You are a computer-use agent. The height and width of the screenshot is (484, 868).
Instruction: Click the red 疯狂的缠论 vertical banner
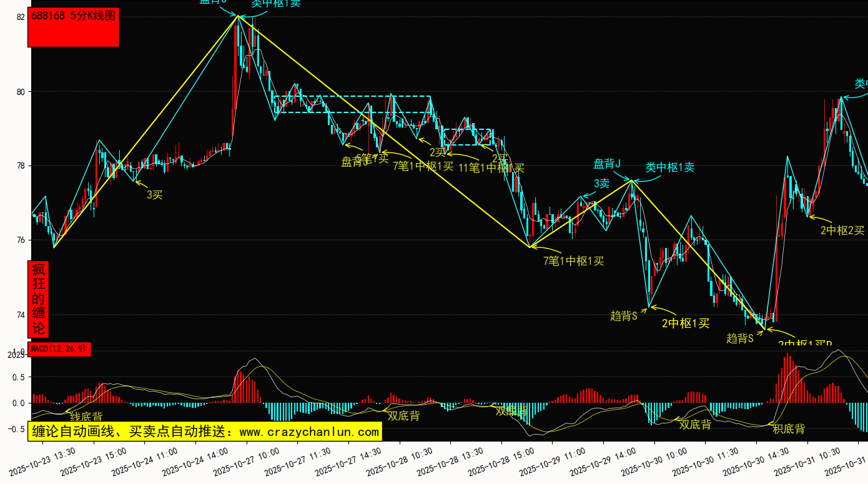click(x=39, y=299)
